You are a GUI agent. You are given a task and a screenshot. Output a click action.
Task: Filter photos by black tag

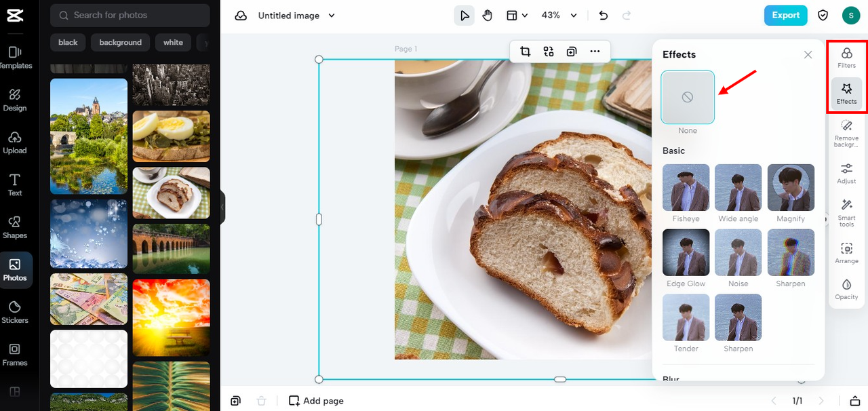tap(68, 43)
